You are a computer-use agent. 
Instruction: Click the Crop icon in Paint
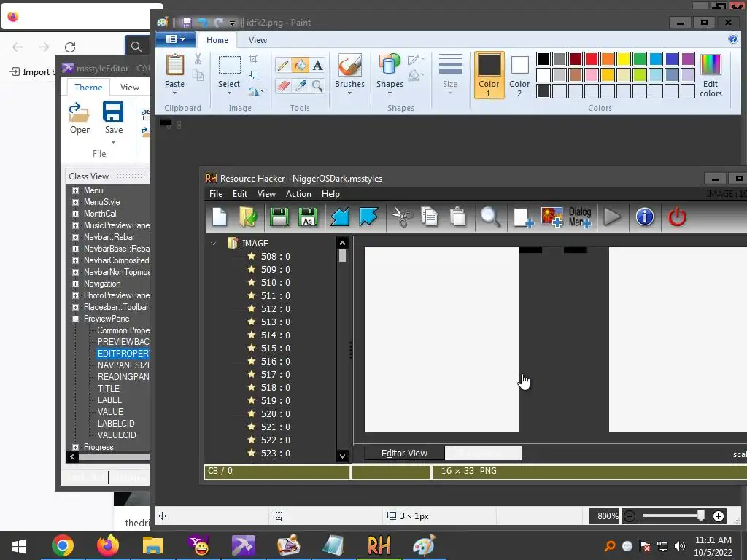pos(253,59)
